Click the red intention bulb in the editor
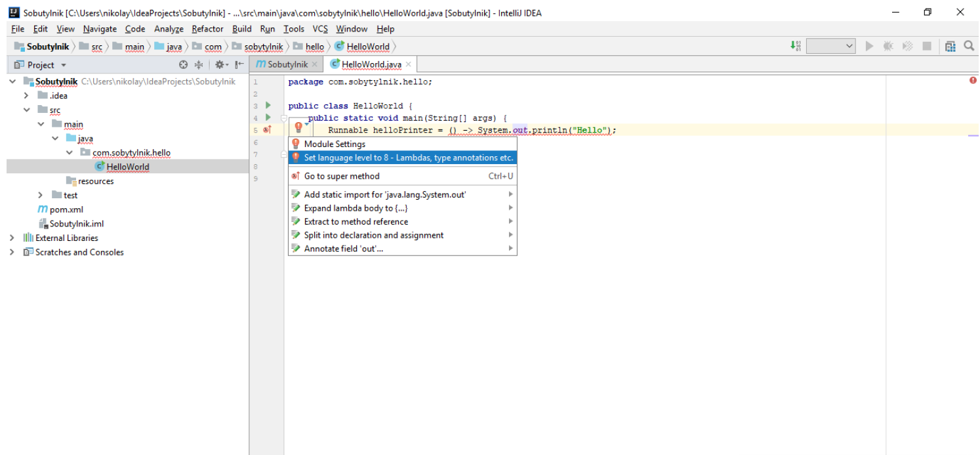Viewport: 980px width, 455px height. (x=299, y=127)
